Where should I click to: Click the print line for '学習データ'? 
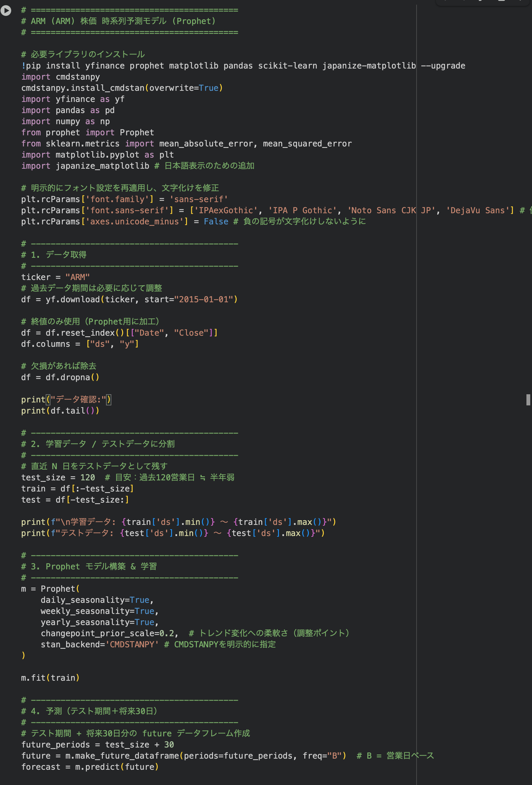(x=179, y=522)
